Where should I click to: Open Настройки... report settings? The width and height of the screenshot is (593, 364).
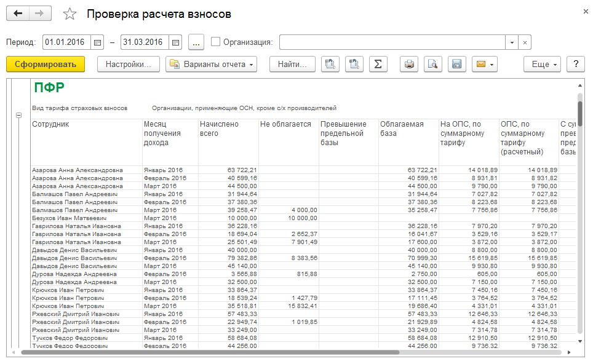[x=129, y=64]
